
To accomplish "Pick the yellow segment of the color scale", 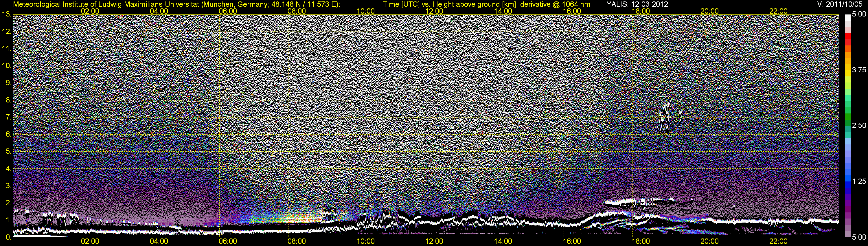I will click(847, 74).
